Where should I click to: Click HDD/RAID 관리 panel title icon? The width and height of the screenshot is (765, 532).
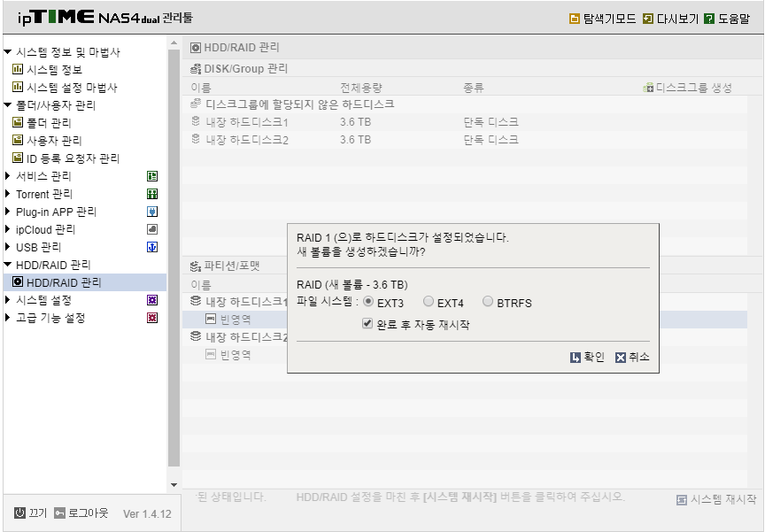click(x=196, y=47)
